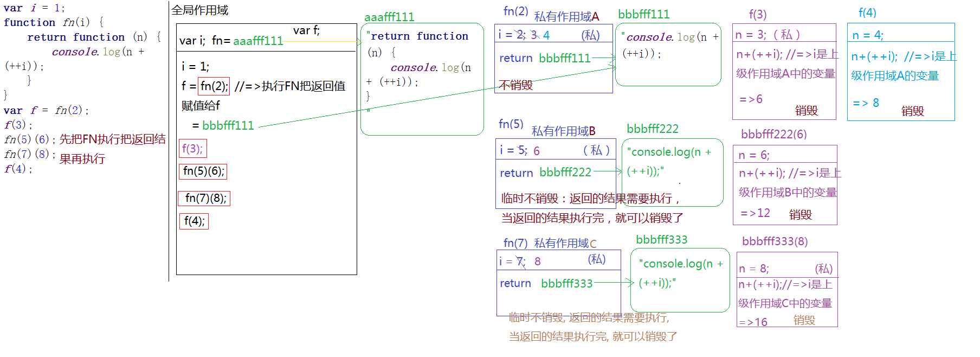Click the bbbfff333(8) heading
The width and height of the screenshot is (980, 357).
[775, 241]
